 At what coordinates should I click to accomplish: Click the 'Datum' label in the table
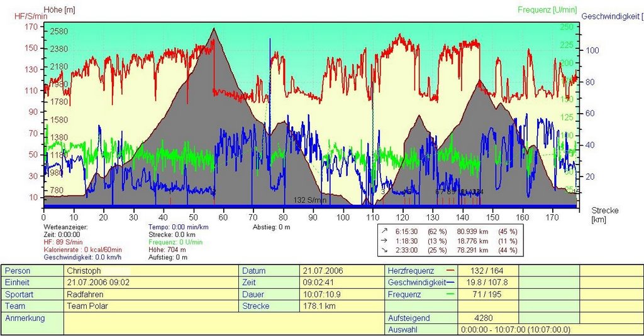(x=254, y=271)
